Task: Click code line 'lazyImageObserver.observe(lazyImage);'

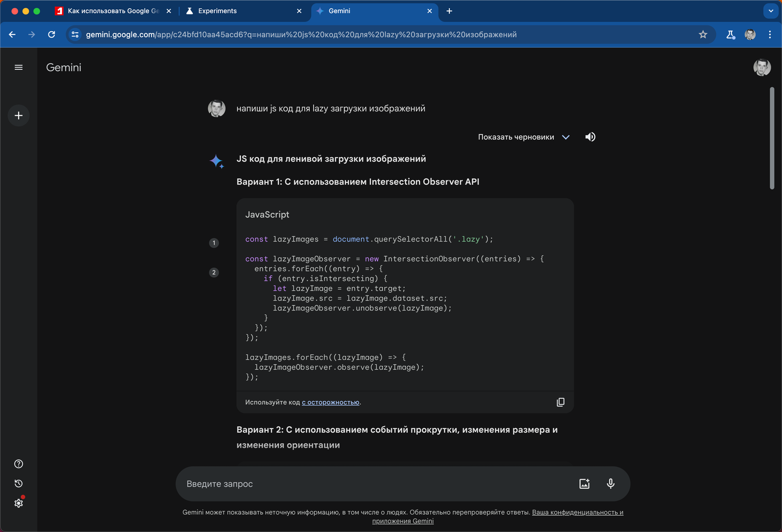Action: click(x=339, y=367)
